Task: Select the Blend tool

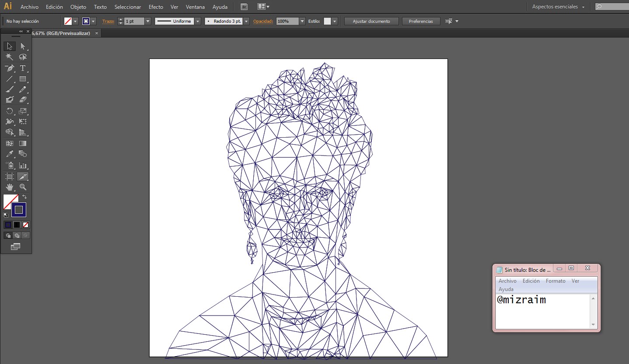Action: click(x=23, y=154)
